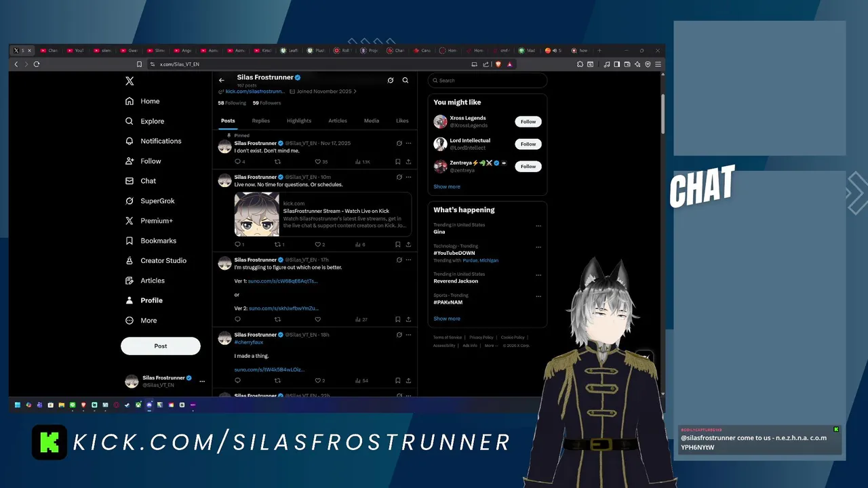The height and width of the screenshot is (488, 868).
Task: Open the Reverend Jackson trending topic
Action: coord(456,281)
